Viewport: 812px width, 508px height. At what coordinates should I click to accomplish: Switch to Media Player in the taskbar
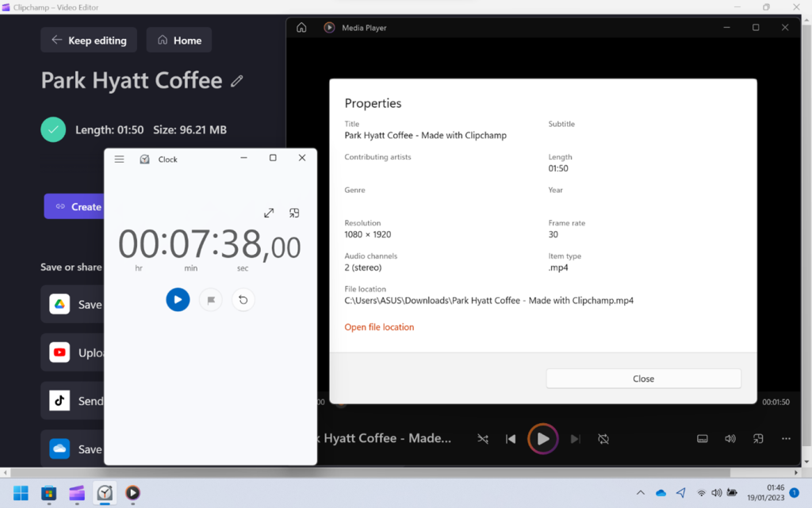coord(132,493)
